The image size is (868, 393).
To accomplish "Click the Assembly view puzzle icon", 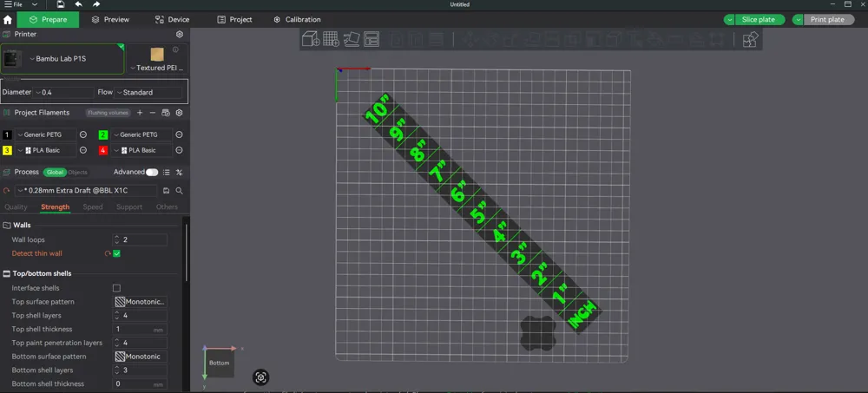I will pos(750,39).
